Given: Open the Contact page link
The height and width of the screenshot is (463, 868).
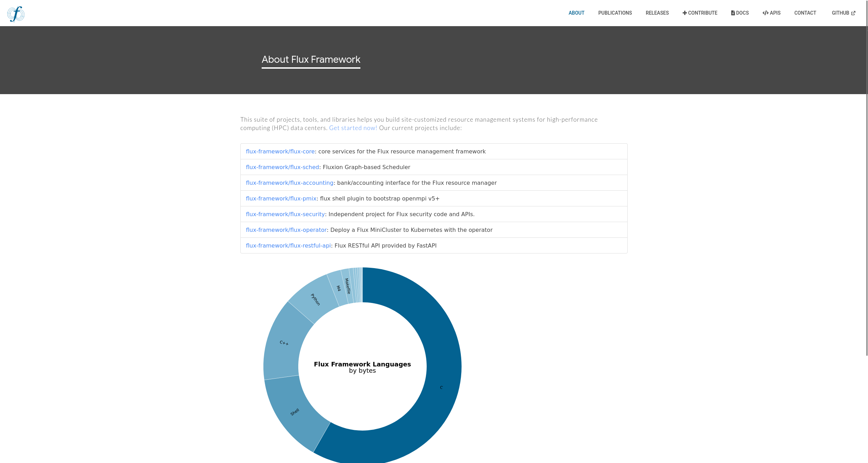Looking at the screenshot, I should click(805, 13).
